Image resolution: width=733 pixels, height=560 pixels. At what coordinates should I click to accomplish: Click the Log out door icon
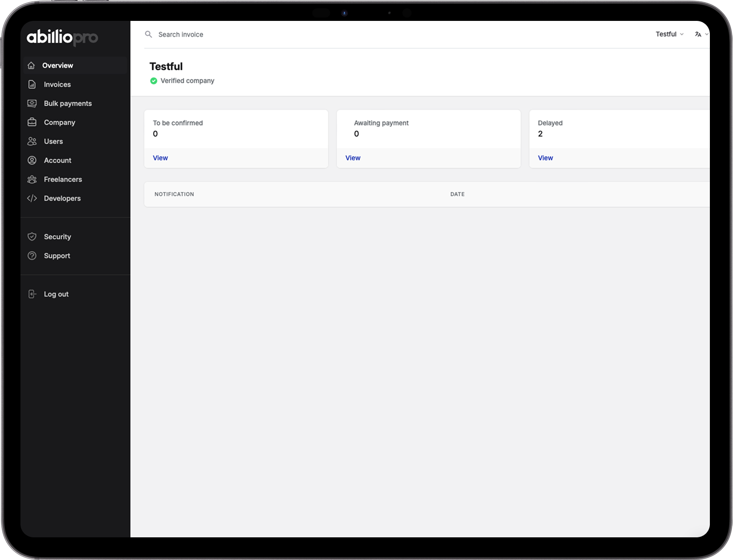[32, 294]
